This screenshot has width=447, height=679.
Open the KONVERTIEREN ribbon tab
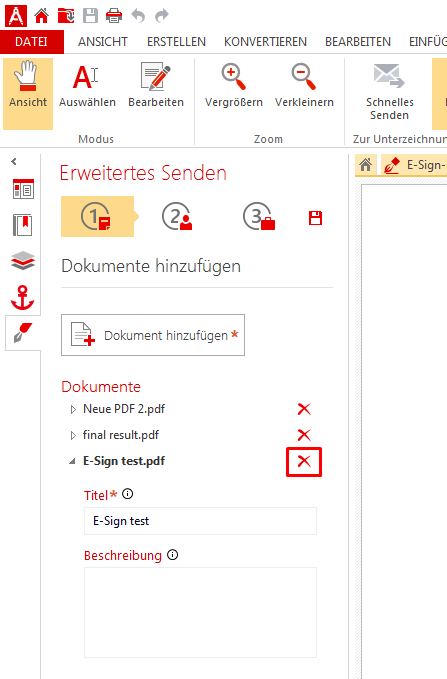(265, 42)
